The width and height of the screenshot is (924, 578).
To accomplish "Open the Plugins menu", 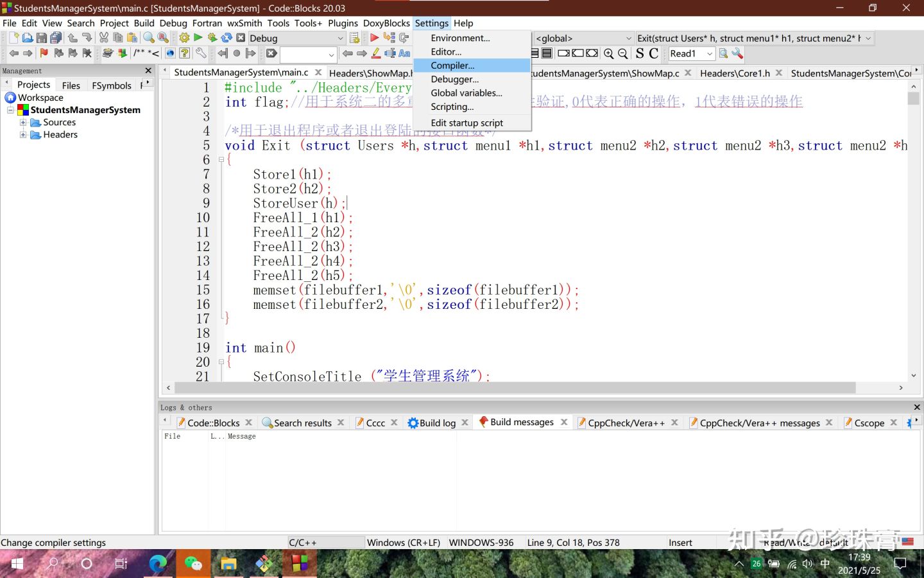I will pyautogui.click(x=343, y=23).
